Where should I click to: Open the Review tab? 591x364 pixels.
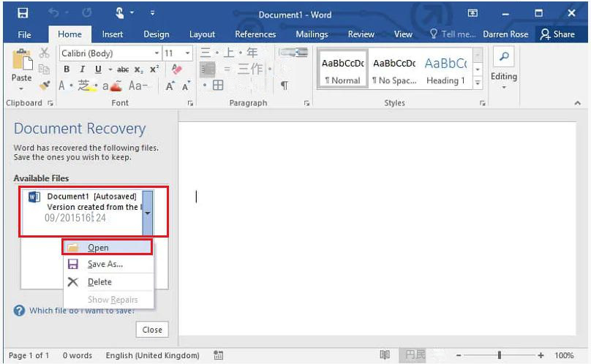[x=361, y=34]
